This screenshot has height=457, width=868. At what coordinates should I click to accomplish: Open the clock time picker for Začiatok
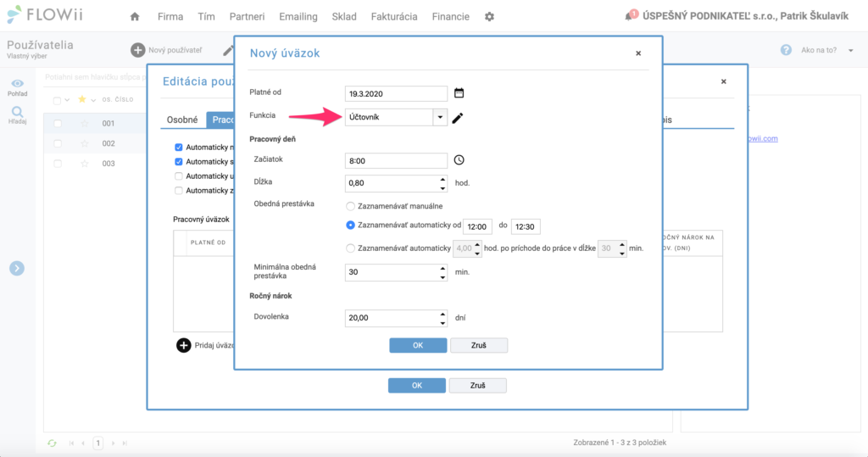pos(459,160)
